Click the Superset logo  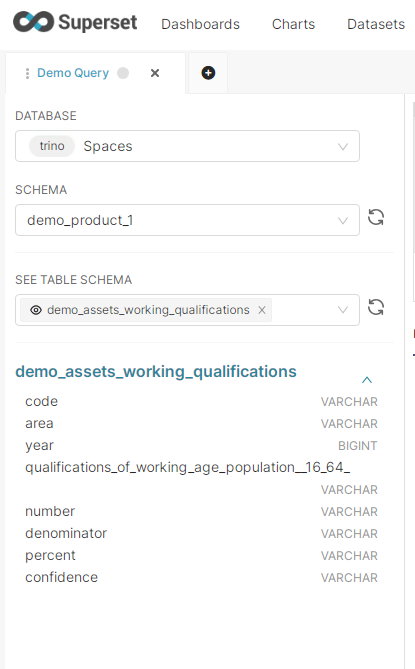(x=75, y=22)
